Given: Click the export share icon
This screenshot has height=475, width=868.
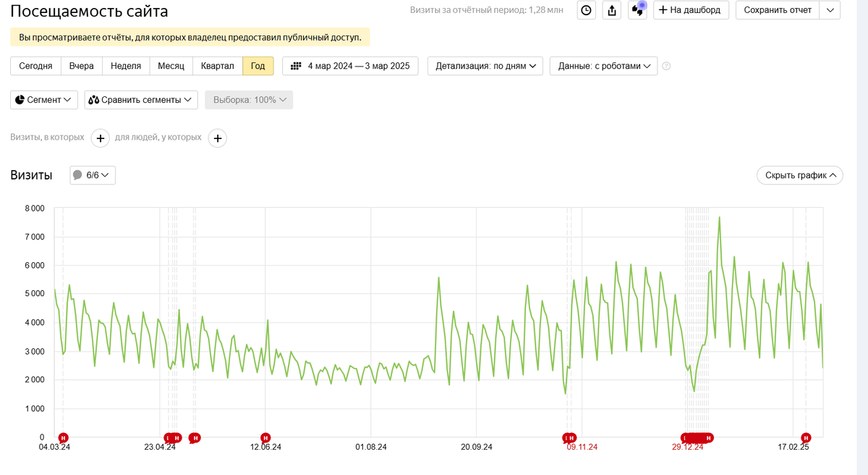Looking at the screenshot, I should pos(612,10).
